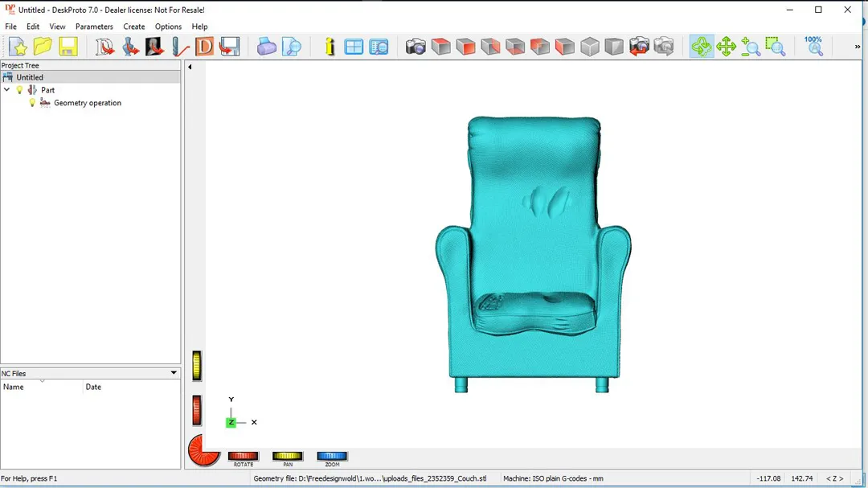
Task: Click the 142.74 coordinate value
Action: [x=801, y=478]
